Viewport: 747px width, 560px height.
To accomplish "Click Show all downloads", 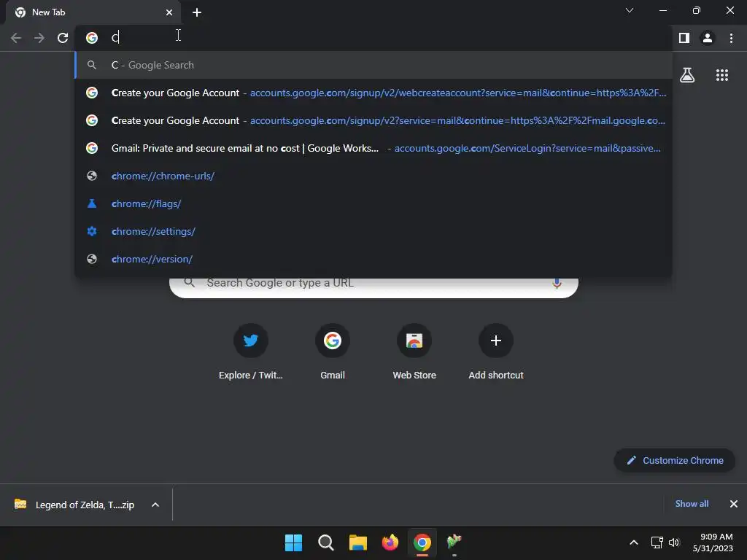I will point(692,504).
